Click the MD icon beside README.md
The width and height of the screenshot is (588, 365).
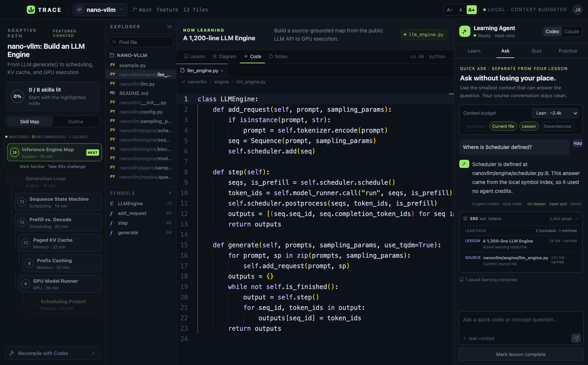tap(113, 93)
